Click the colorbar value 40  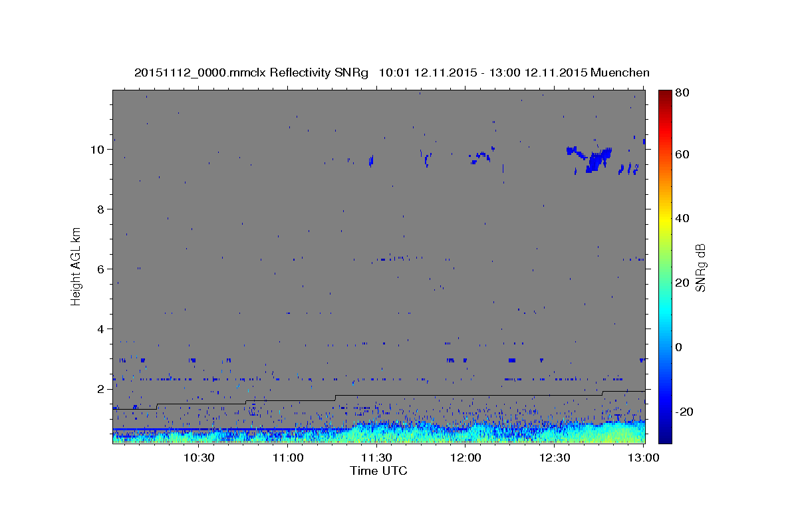(682, 218)
